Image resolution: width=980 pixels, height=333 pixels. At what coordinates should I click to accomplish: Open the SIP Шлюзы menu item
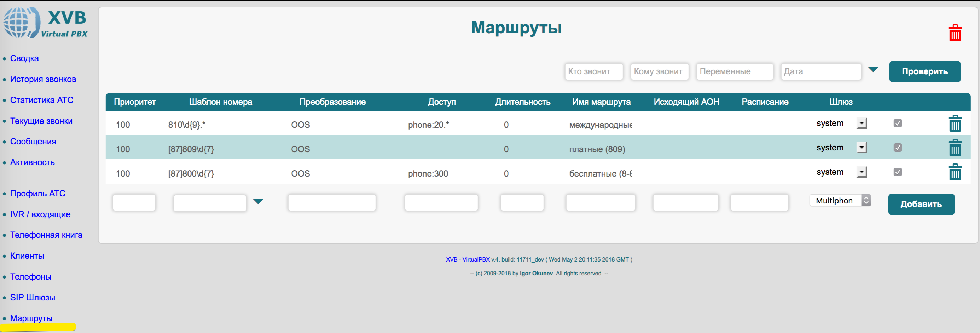pos(33,298)
